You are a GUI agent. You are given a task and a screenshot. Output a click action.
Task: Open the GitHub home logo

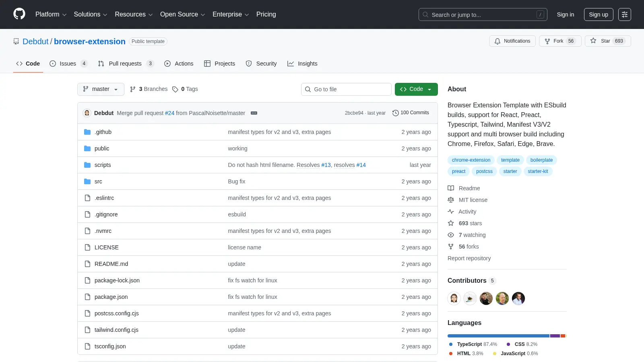click(19, 14)
